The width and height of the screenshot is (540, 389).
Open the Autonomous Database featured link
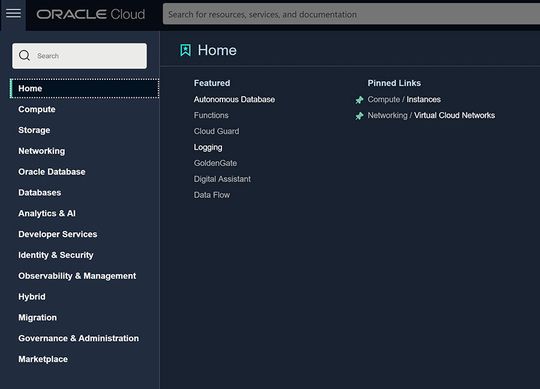(x=234, y=99)
